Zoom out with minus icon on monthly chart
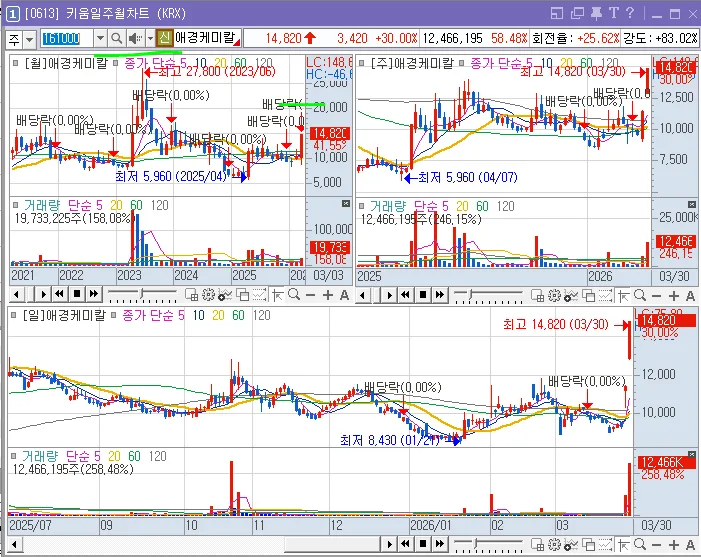The image size is (701, 557). coord(311,295)
